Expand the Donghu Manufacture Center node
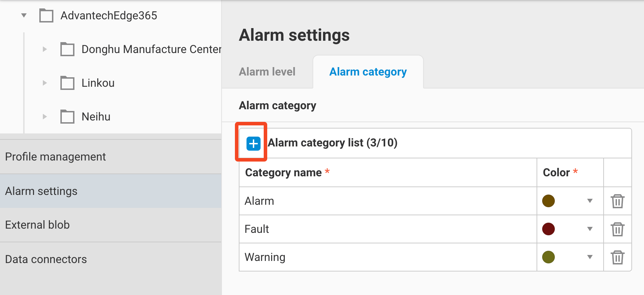The width and height of the screenshot is (644, 295). pos(45,49)
